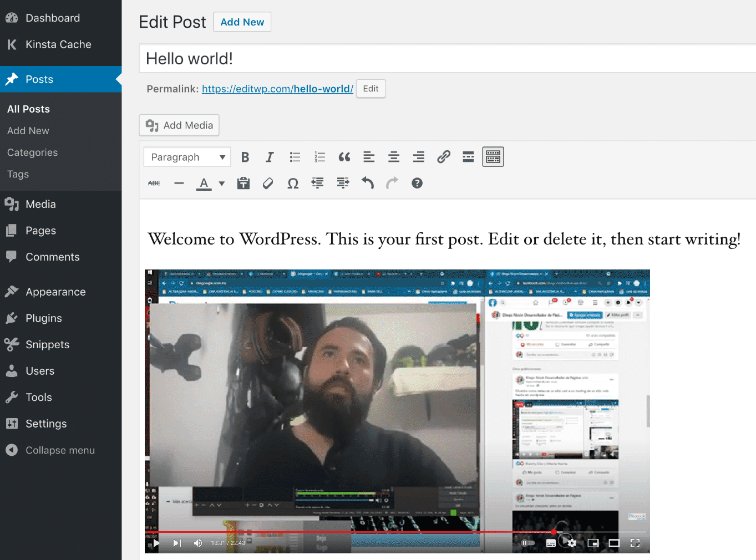Open the text color dropdown arrow
The image size is (756, 560).
(x=222, y=183)
